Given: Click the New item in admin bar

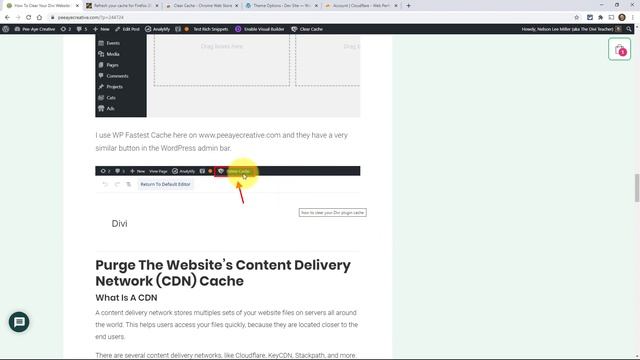Looking at the screenshot, I should [x=101, y=29].
